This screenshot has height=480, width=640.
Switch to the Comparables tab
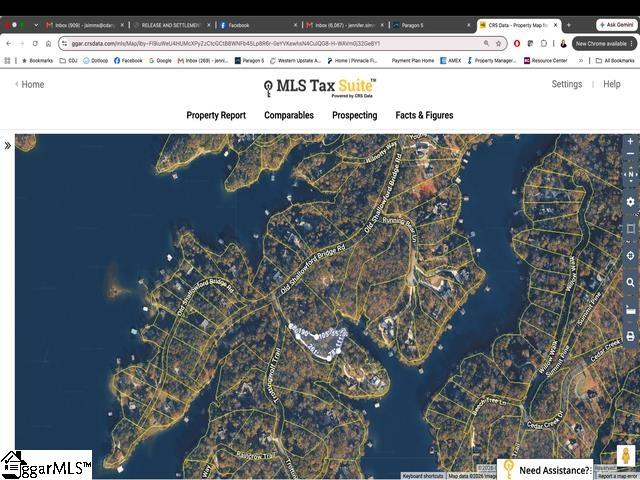pos(289,116)
